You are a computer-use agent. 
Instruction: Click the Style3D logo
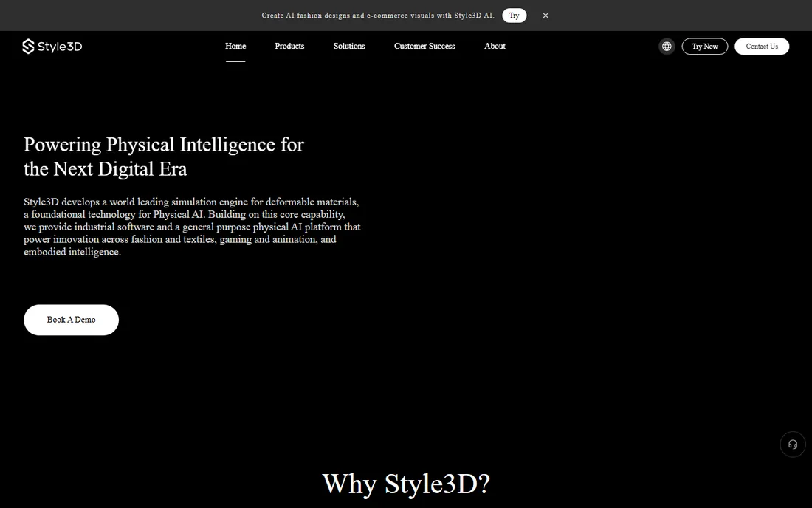point(52,46)
